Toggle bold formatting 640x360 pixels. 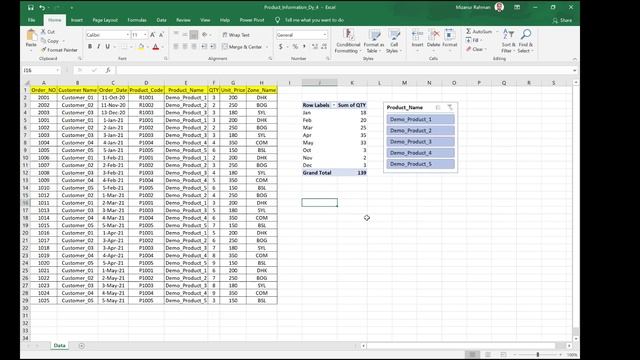click(90, 47)
